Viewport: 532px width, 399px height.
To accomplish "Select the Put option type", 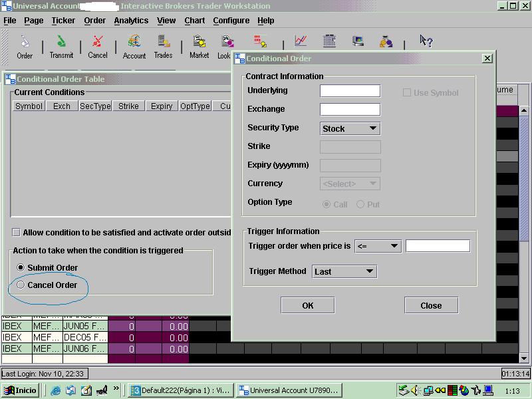I will point(360,204).
